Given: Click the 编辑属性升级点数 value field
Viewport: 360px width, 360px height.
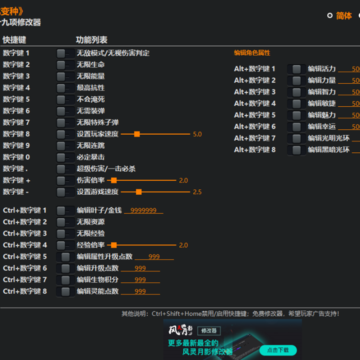Looking at the screenshot, I should pos(154,257).
